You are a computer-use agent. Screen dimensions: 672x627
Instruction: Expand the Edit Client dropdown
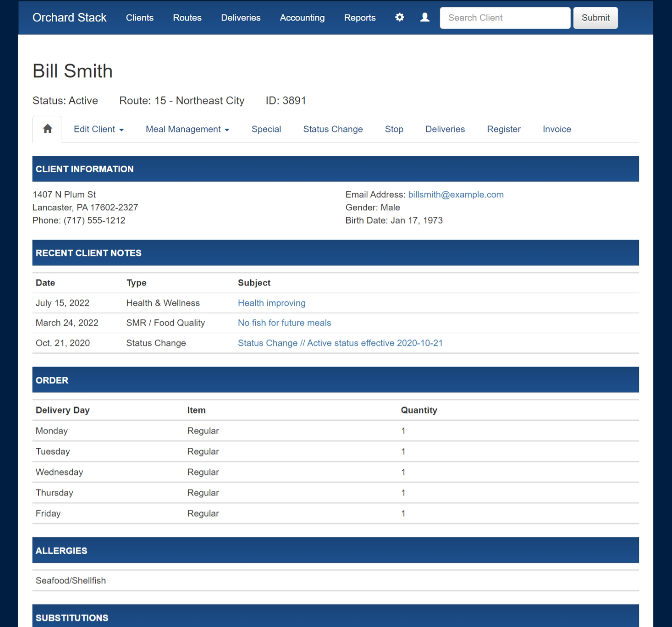(x=98, y=129)
